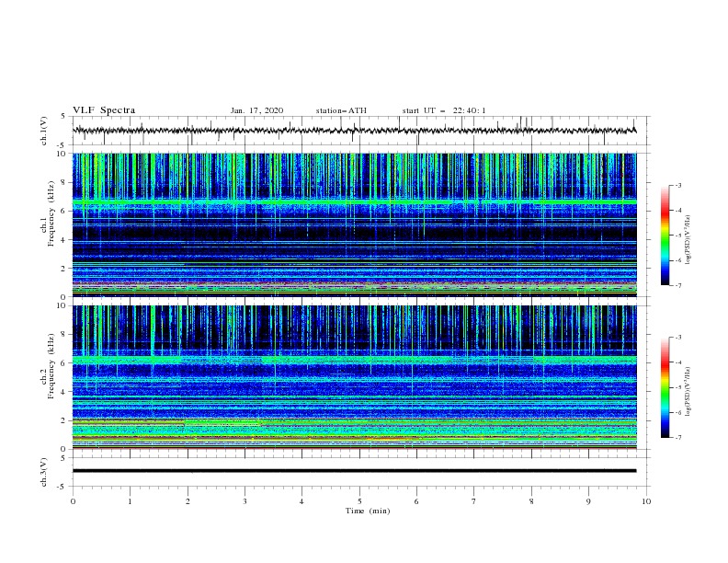The image size is (728, 563).
Task: Click the '2' kHz tick on ch.1 frequency axis
Action: point(64,268)
